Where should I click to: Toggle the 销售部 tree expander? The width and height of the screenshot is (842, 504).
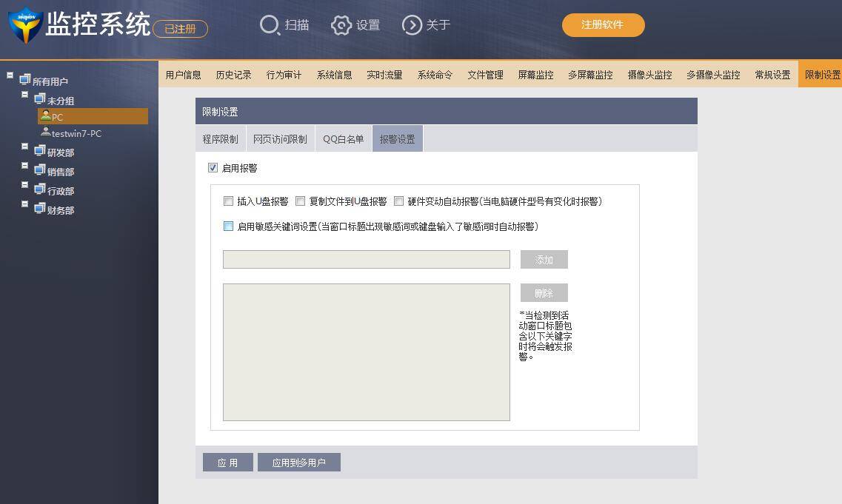[24, 165]
